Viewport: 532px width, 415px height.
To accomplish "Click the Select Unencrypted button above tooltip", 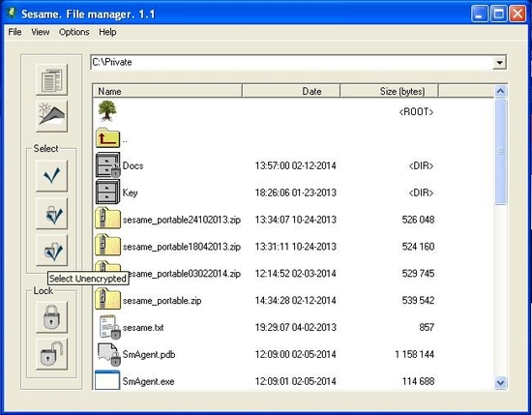I will pyautogui.click(x=52, y=251).
